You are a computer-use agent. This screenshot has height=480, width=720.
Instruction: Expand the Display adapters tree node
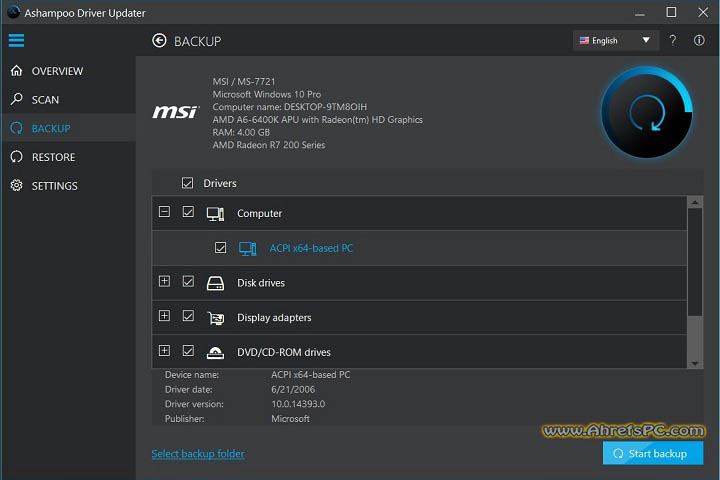pos(164,316)
